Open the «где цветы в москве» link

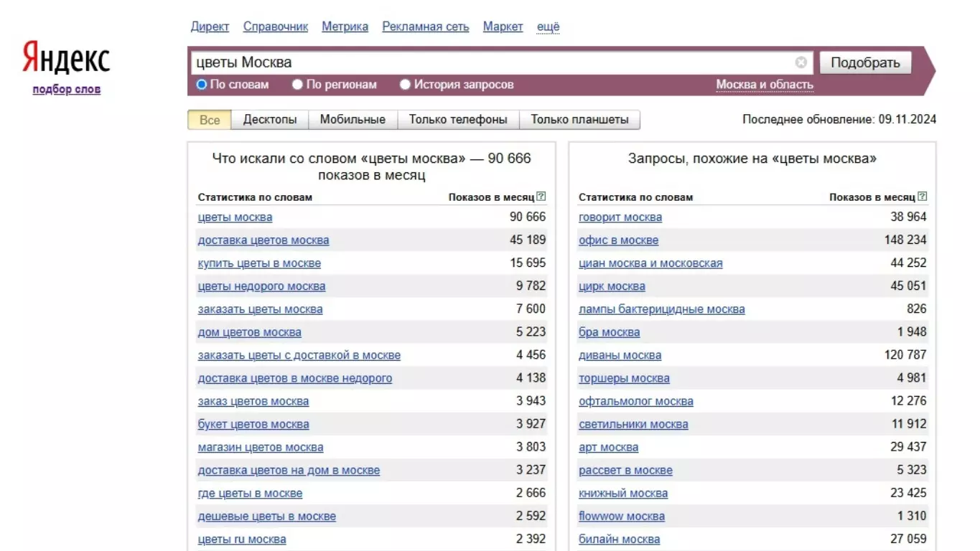(250, 493)
